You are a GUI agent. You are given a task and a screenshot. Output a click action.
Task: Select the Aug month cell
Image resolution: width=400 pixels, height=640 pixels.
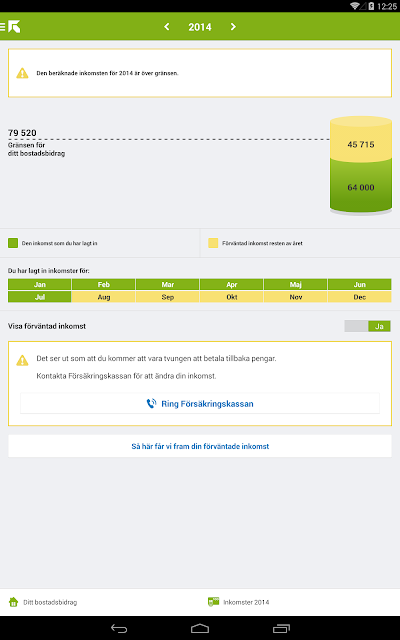[x=104, y=297]
